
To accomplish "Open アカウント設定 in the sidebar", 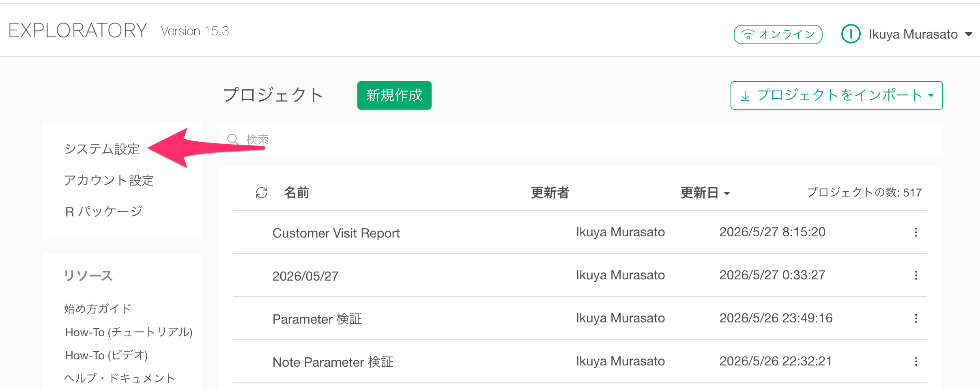I will 109,180.
